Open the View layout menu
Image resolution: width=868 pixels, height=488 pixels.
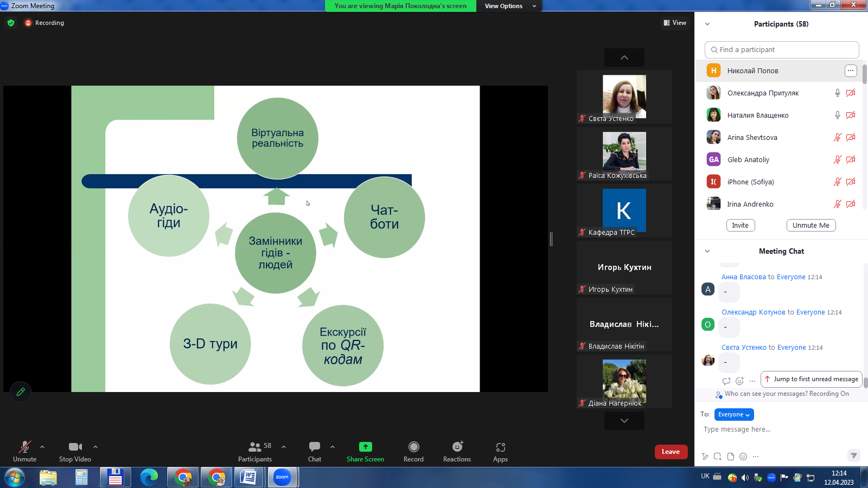(x=675, y=23)
